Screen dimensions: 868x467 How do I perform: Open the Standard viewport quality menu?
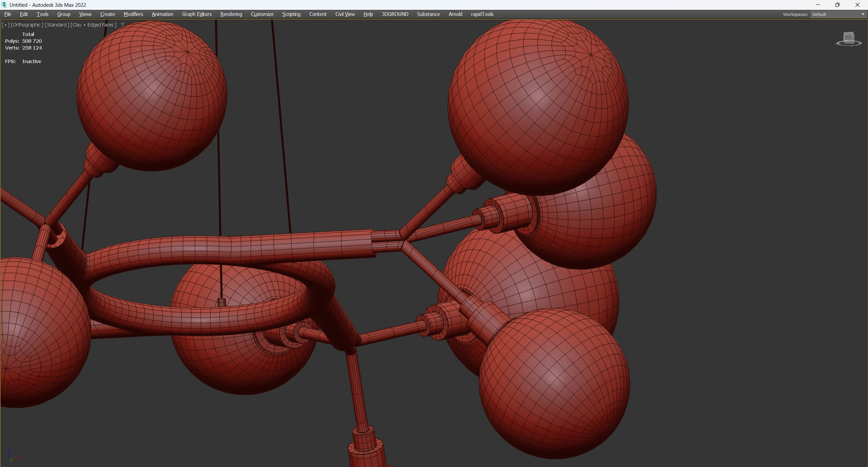pos(57,25)
